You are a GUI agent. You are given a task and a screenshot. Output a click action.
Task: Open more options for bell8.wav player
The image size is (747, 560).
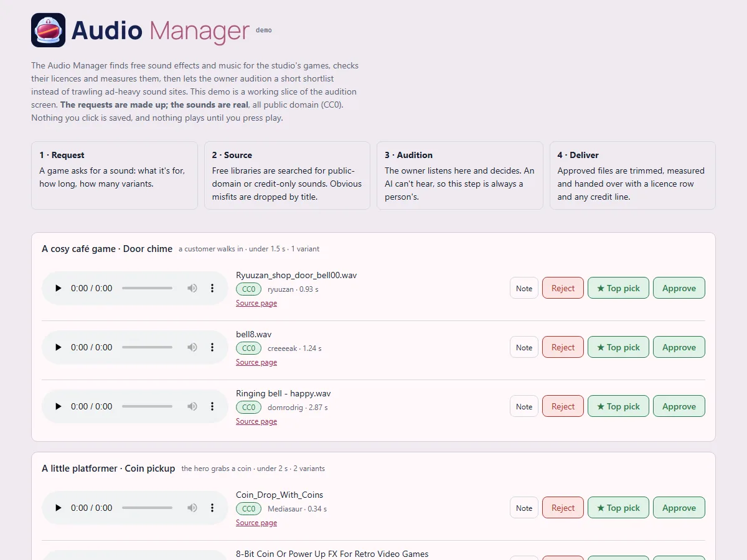pyautogui.click(x=212, y=347)
